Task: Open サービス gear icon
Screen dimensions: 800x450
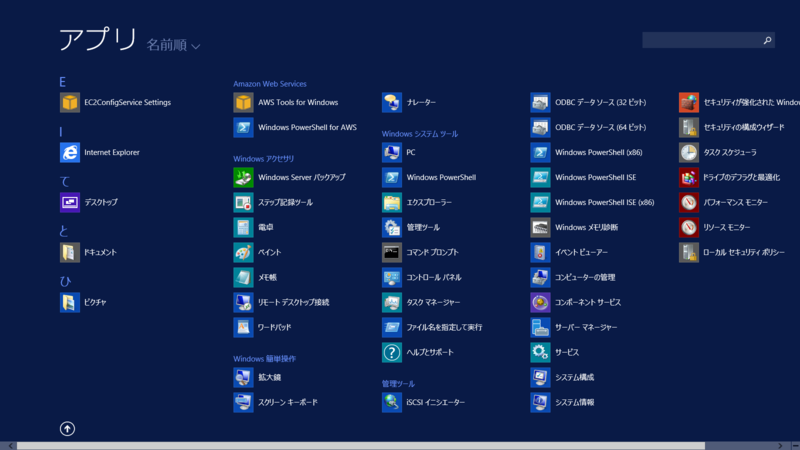Action: click(x=540, y=353)
